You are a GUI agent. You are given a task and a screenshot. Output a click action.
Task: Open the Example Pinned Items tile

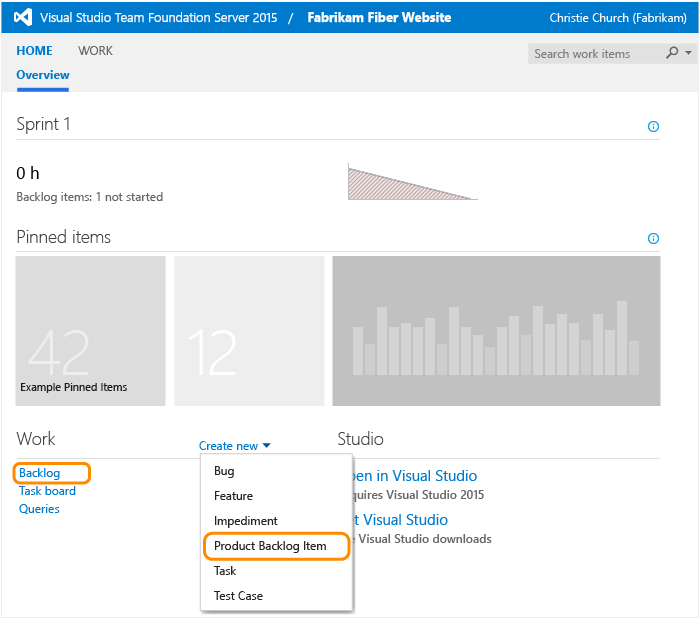pos(91,331)
